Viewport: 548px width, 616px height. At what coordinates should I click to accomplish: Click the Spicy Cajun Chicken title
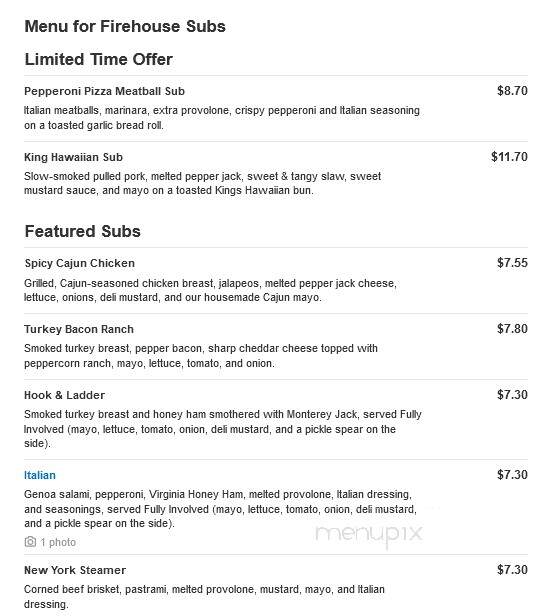(x=79, y=263)
